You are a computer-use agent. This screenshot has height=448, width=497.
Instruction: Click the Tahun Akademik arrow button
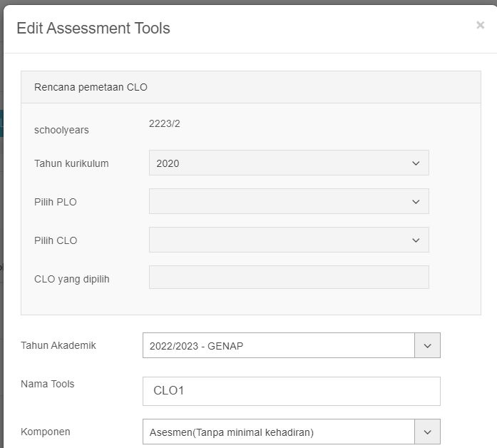tap(427, 346)
